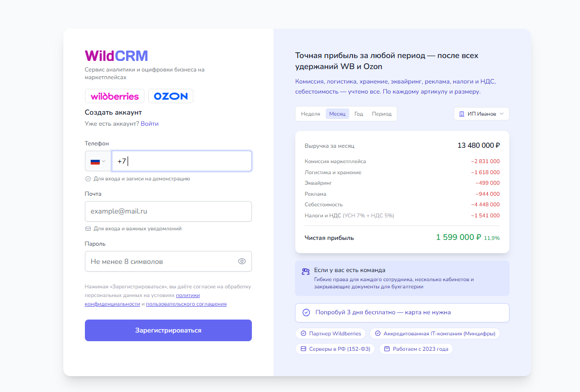Toggle password visibility eye icon
Image resolution: width=580 pixels, height=392 pixels.
(242, 261)
